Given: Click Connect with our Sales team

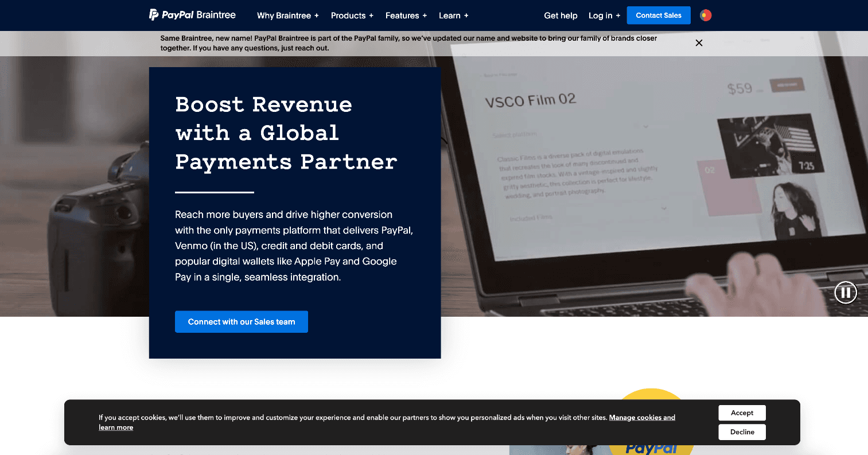Looking at the screenshot, I should pyautogui.click(x=242, y=322).
